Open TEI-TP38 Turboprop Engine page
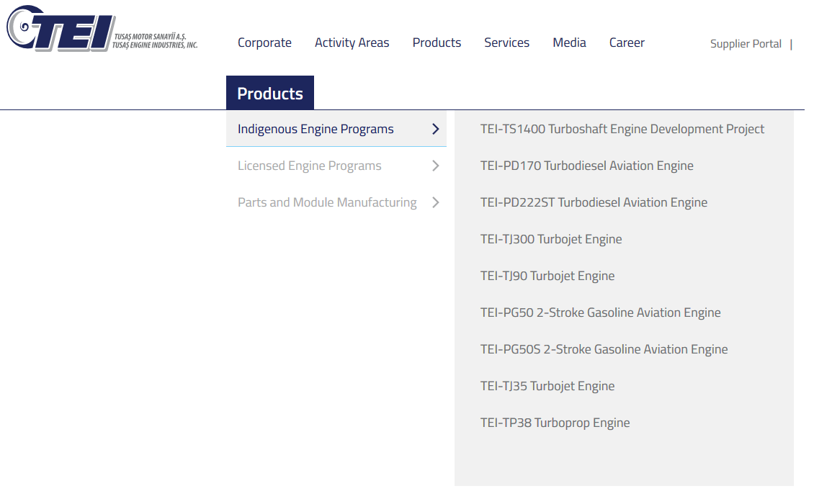The image size is (814, 504). click(x=555, y=423)
